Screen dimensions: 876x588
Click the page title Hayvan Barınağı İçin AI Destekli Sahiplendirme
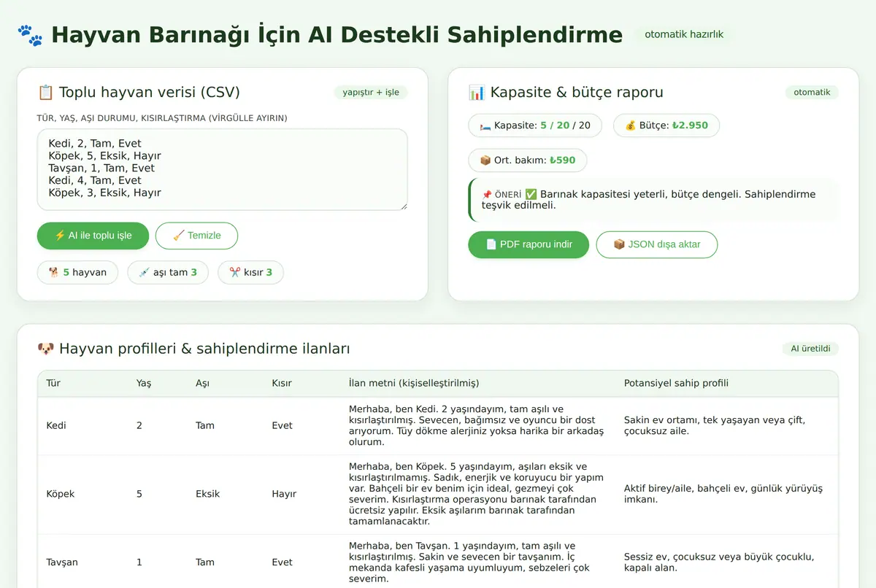[x=337, y=34]
